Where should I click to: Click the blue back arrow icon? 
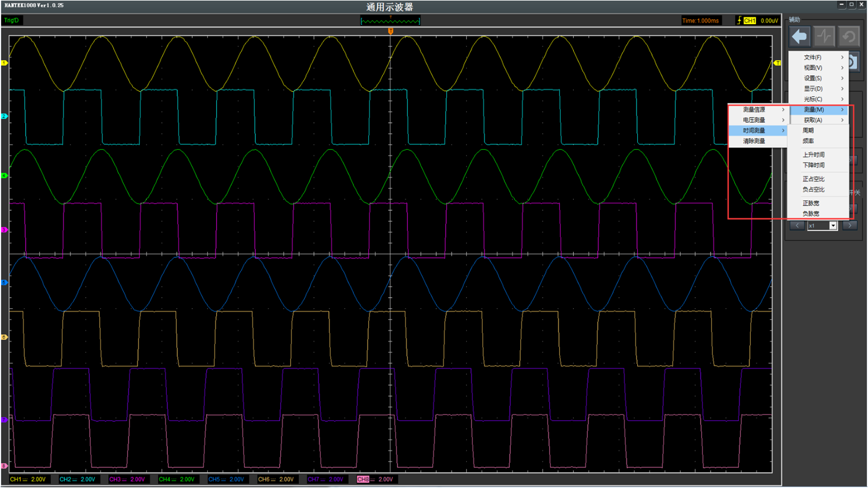(x=799, y=37)
